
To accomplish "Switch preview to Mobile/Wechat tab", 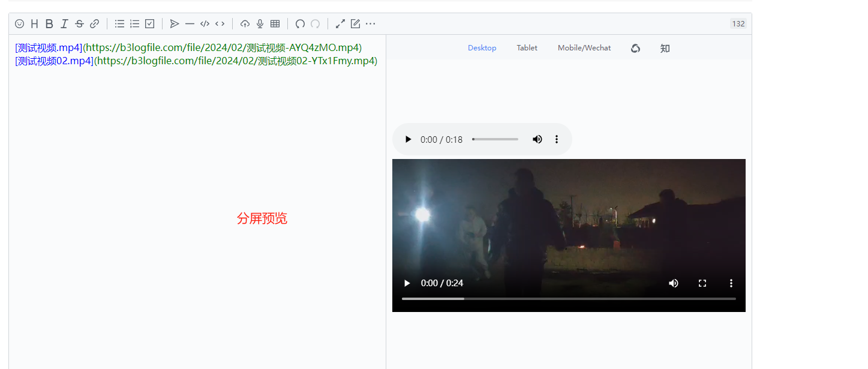I will 584,48.
